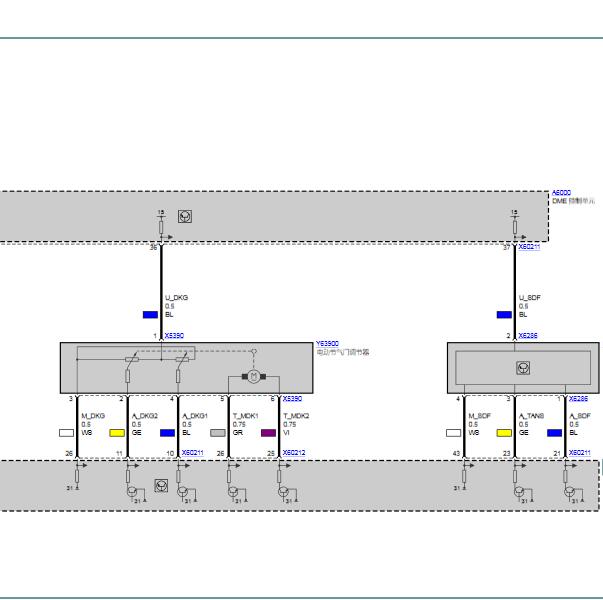Click pin number 23 on A_TANS wire
This screenshot has width=603, height=600.
pyautogui.click(x=506, y=453)
